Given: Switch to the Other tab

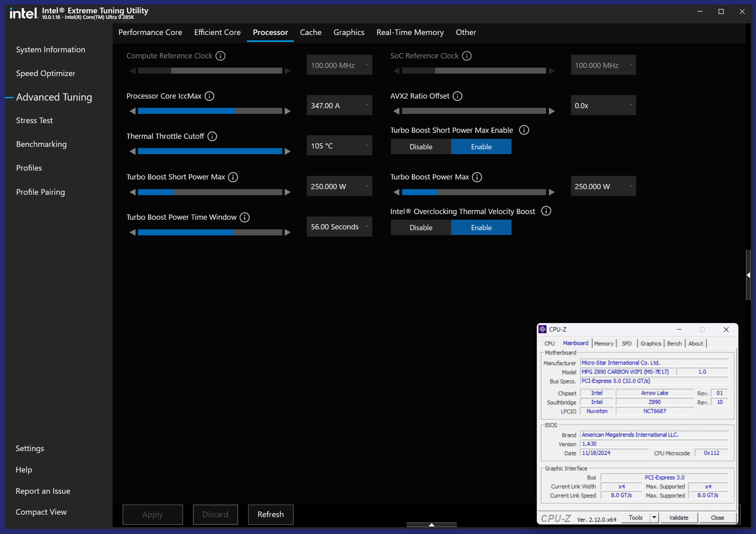Looking at the screenshot, I should (466, 32).
